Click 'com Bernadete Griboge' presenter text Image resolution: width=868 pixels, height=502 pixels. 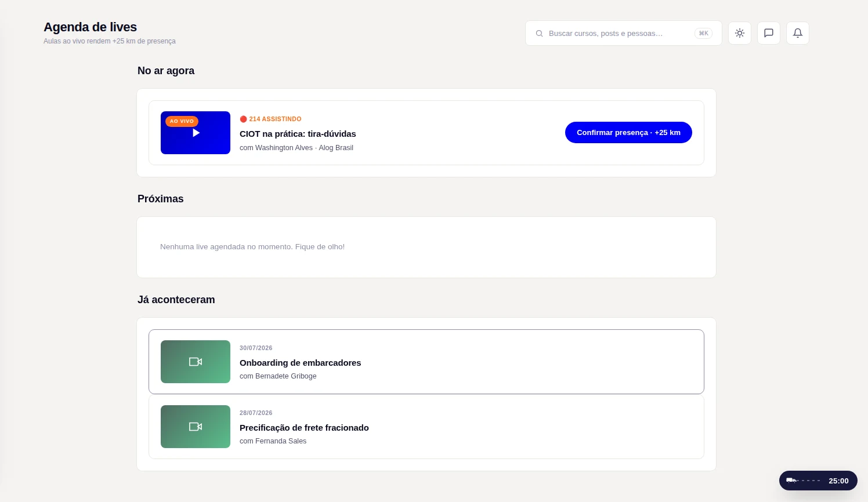(278, 376)
